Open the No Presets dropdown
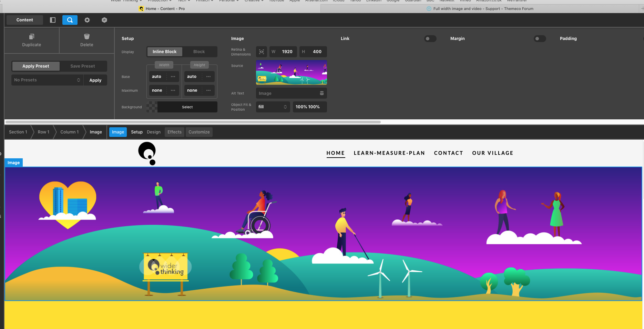The height and width of the screenshot is (329, 644). click(x=47, y=80)
